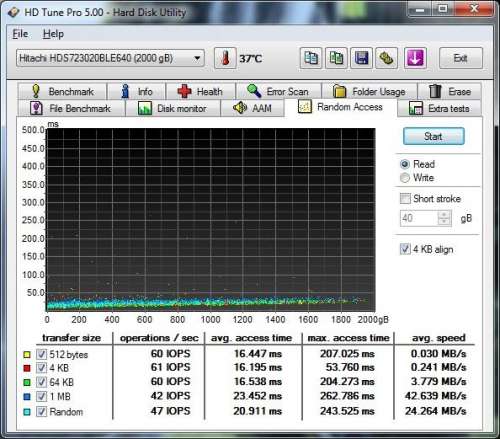Copy screenshot to clipboard icon

coord(336,58)
